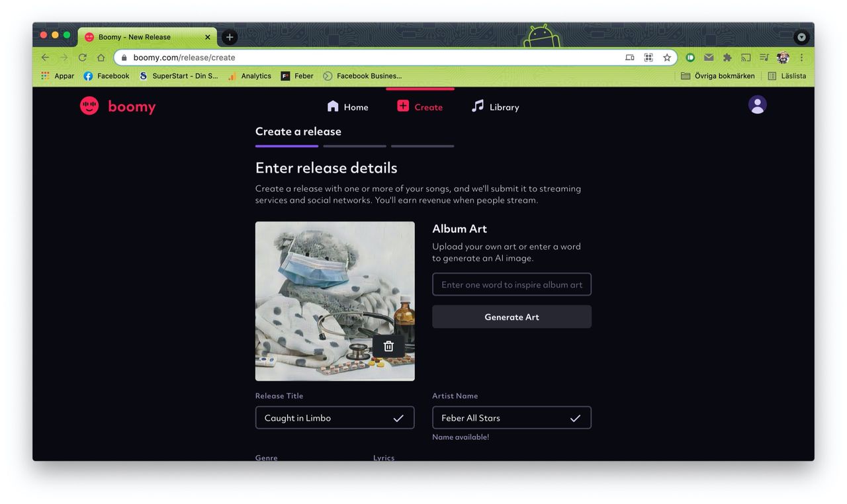The width and height of the screenshot is (847, 504).
Task: Open the Home page from the navbar
Action: pyautogui.click(x=347, y=106)
